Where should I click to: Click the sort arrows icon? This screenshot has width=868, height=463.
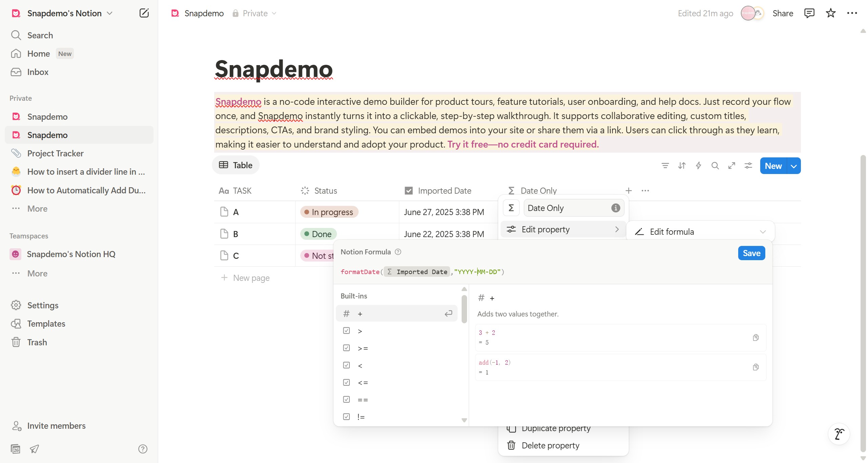click(x=682, y=166)
